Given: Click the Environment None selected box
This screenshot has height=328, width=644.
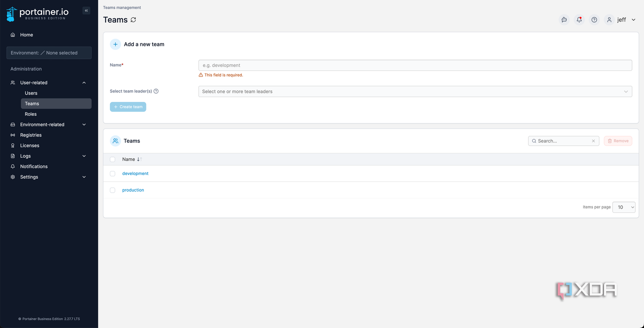Looking at the screenshot, I should [49, 53].
